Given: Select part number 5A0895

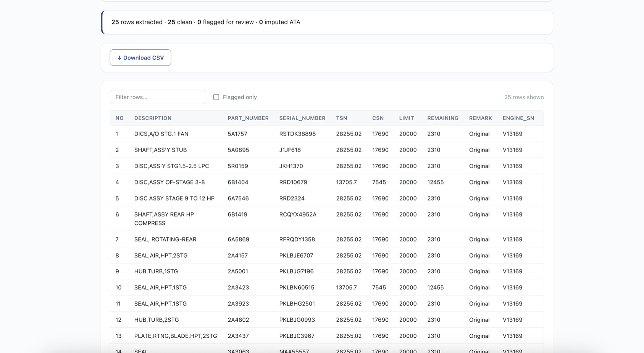Looking at the screenshot, I should 238,150.
